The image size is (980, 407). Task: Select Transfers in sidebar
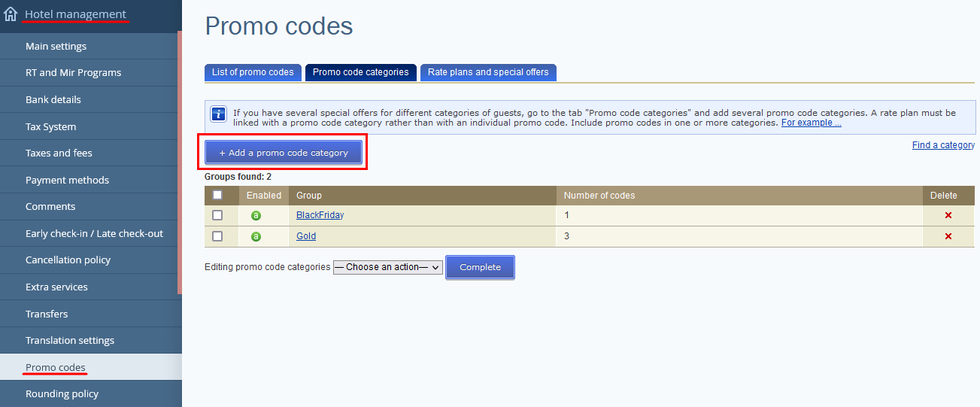(90, 314)
